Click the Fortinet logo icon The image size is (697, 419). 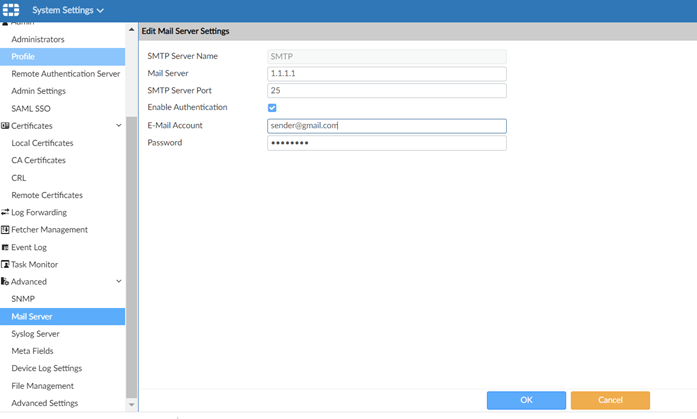pyautogui.click(x=11, y=10)
